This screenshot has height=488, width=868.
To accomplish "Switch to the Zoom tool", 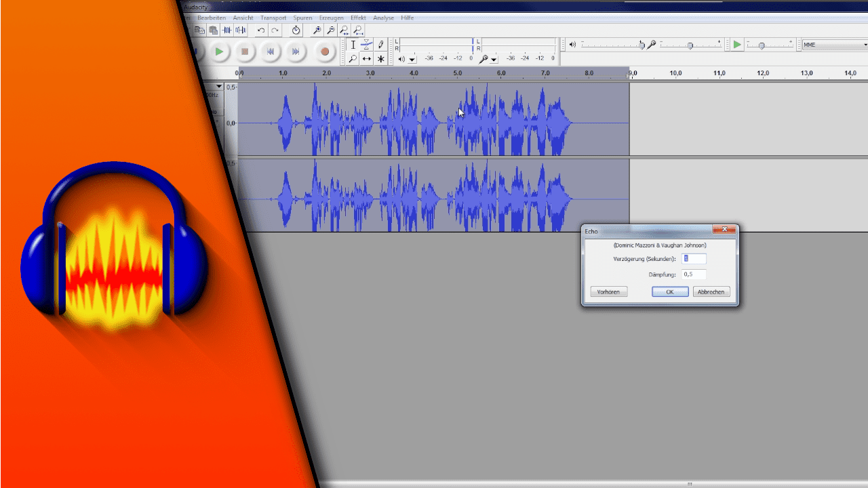I will 353,59.
